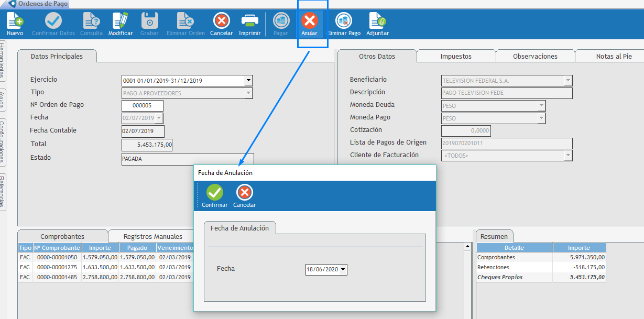
Task: Open the annulment Fecha date picker
Action: tap(343, 269)
